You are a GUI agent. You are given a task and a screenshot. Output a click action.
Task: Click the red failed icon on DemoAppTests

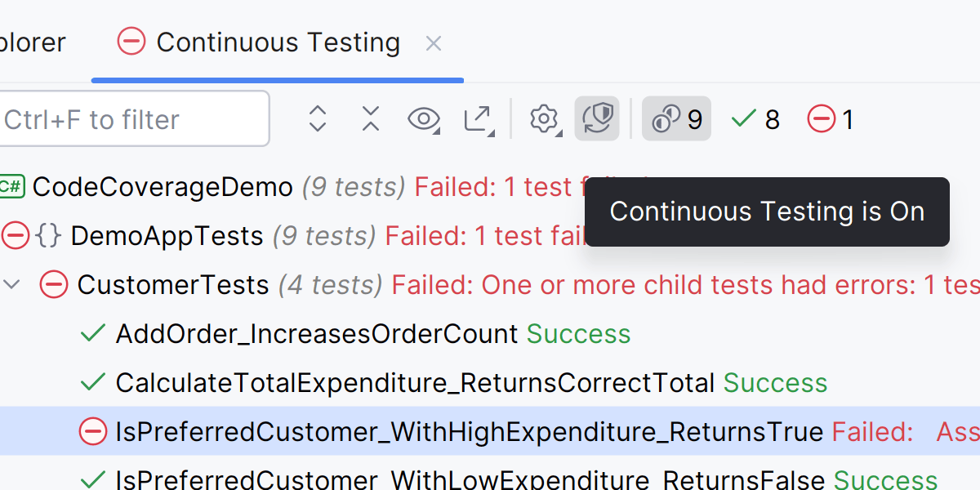pos(15,236)
